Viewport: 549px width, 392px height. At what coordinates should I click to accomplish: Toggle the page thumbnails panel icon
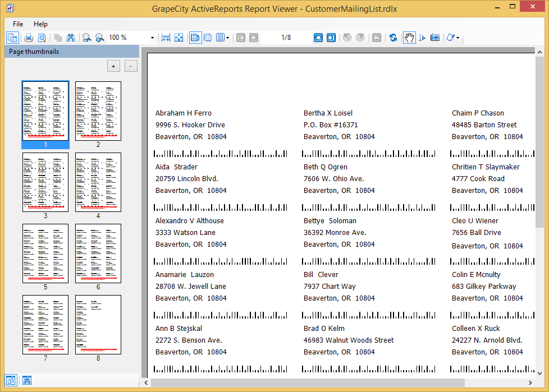point(12,38)
